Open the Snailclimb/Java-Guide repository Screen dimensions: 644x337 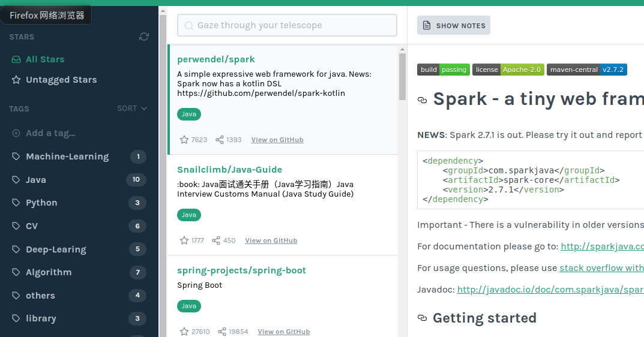[230, 170]
